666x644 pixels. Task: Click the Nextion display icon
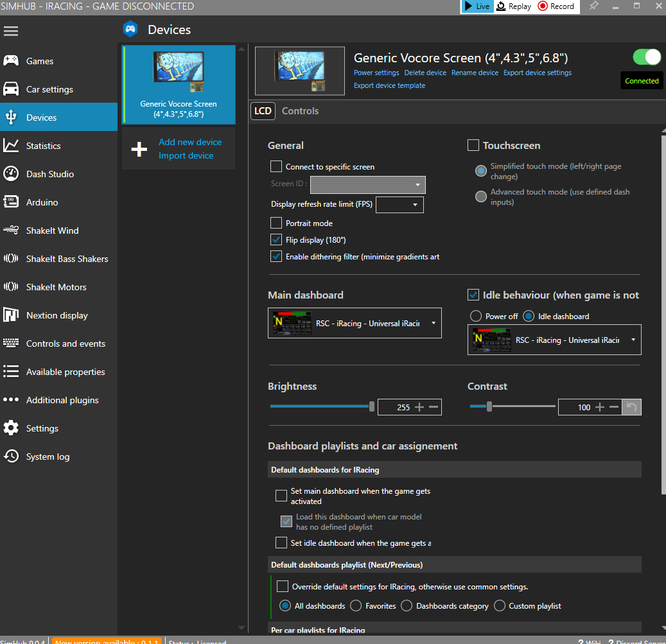(x=11, y=315)
